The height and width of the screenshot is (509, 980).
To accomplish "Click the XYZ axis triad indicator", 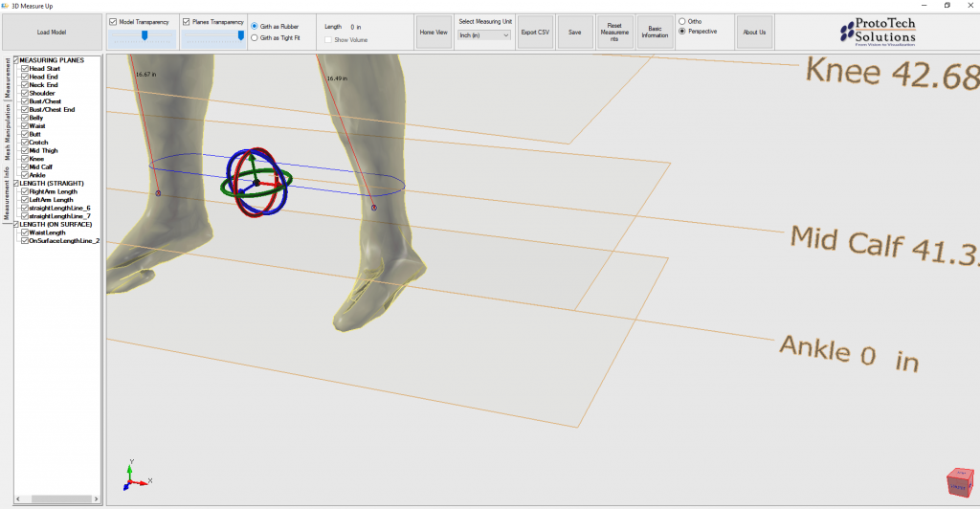I will pyautogui.click(x=138, y=476).
